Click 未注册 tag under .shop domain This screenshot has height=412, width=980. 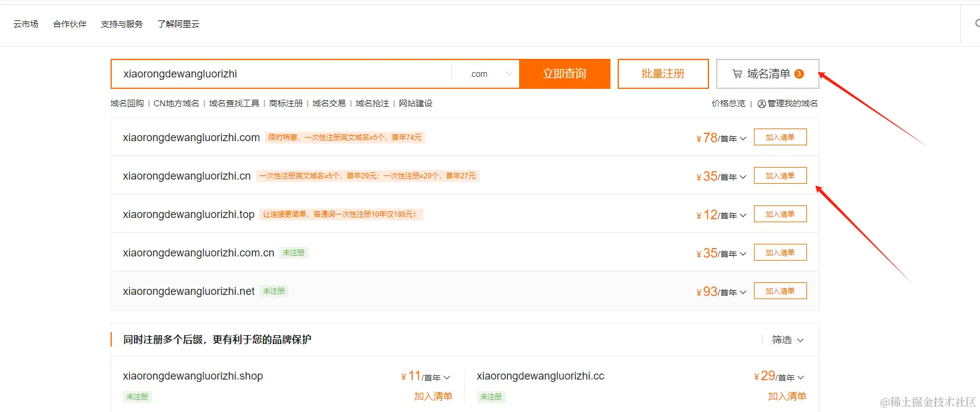point(138,397)
